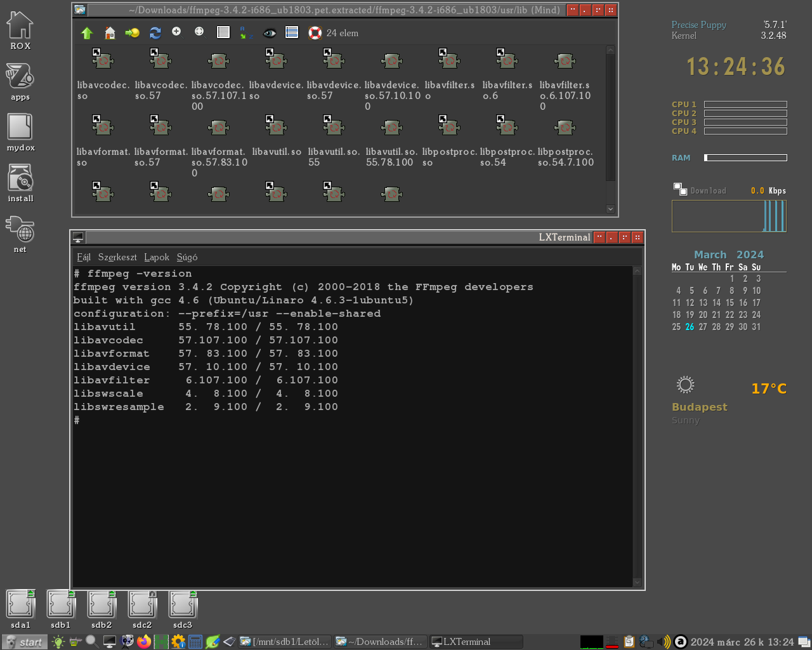Viewport: 812px width, 650px height.
Task: Launch Firefox from the taskbar
Action: click(x=144, y=642)
